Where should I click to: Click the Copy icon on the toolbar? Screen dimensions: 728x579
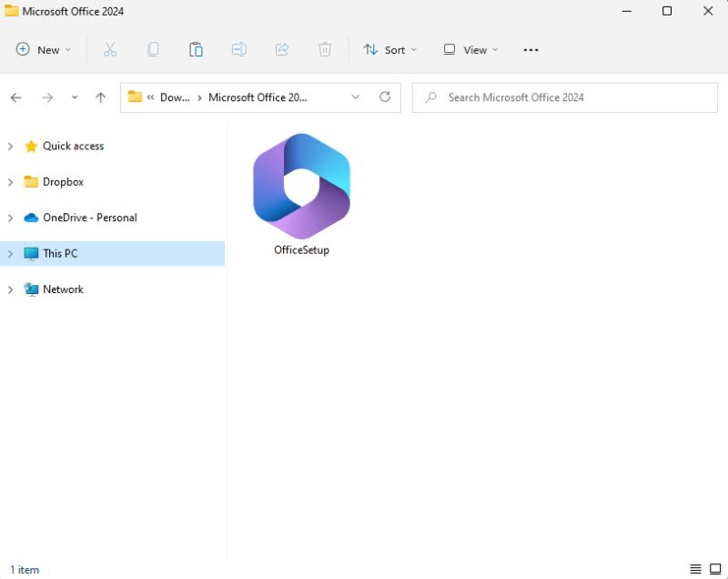tap(153, 49)
